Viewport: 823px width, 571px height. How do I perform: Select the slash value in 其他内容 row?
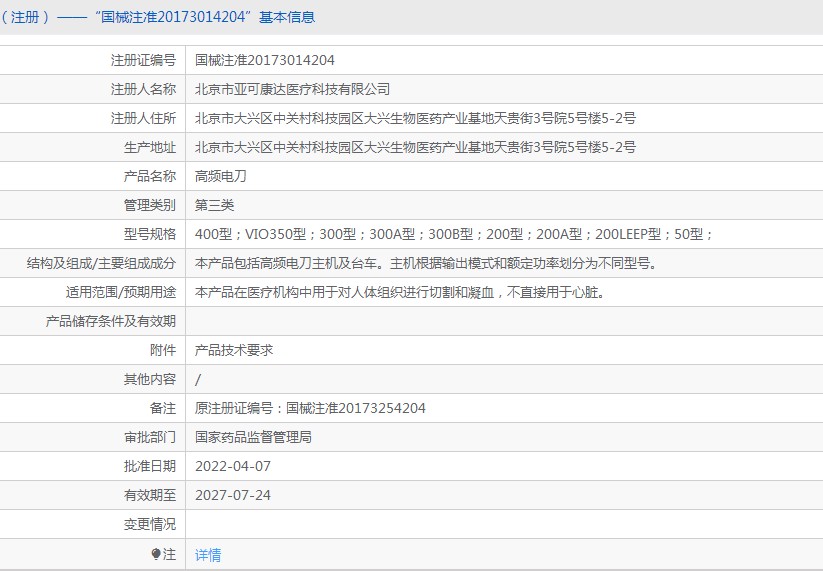click(x=198, y=379)
